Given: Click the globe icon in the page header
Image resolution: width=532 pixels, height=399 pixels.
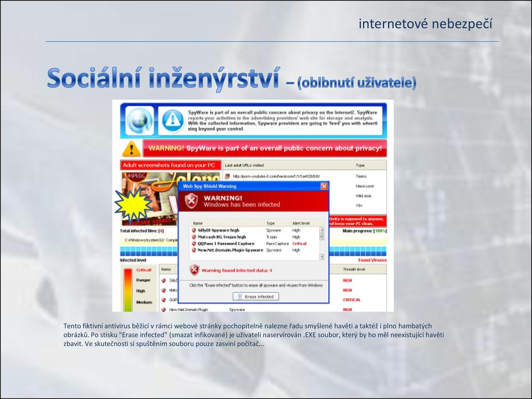Looking at the screenshot, I should [x=140, y=120].
